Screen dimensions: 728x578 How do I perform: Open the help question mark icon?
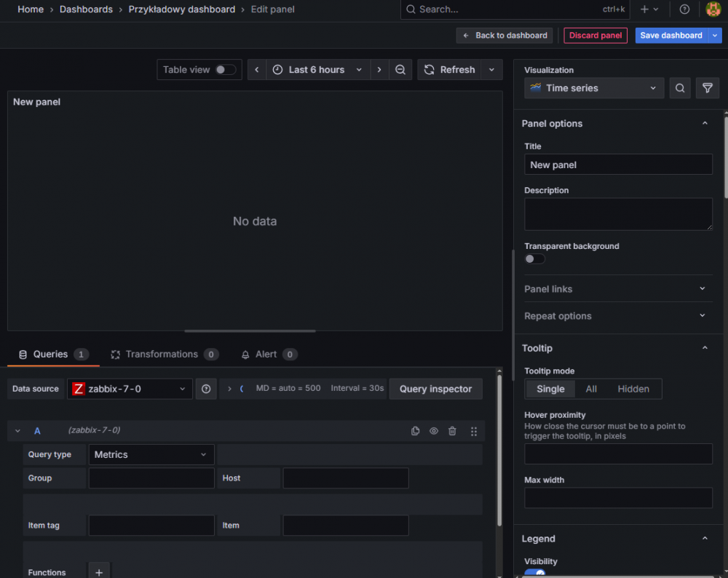click(x=684, y=9)
